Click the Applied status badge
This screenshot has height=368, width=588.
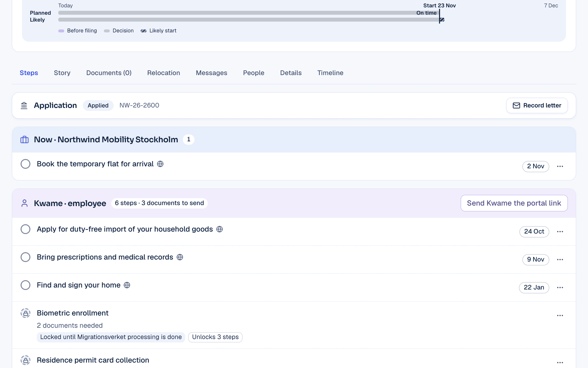pyautogui.click(x=98, y=105)
